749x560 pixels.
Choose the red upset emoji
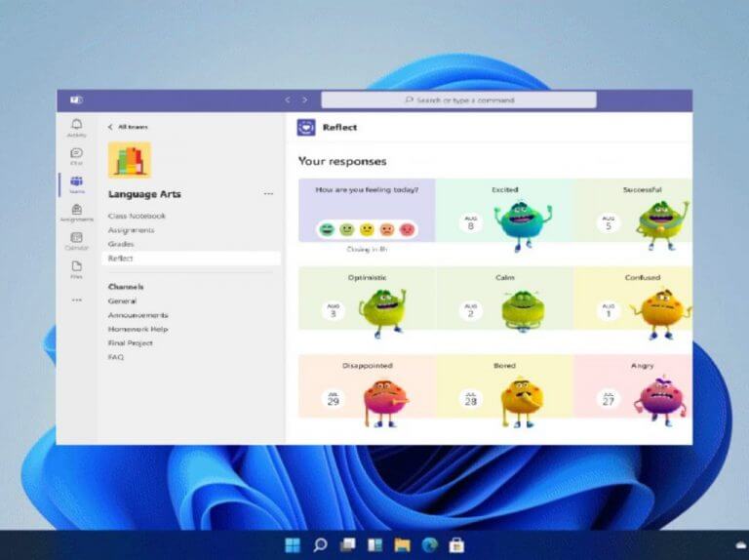tap(407, 230)
